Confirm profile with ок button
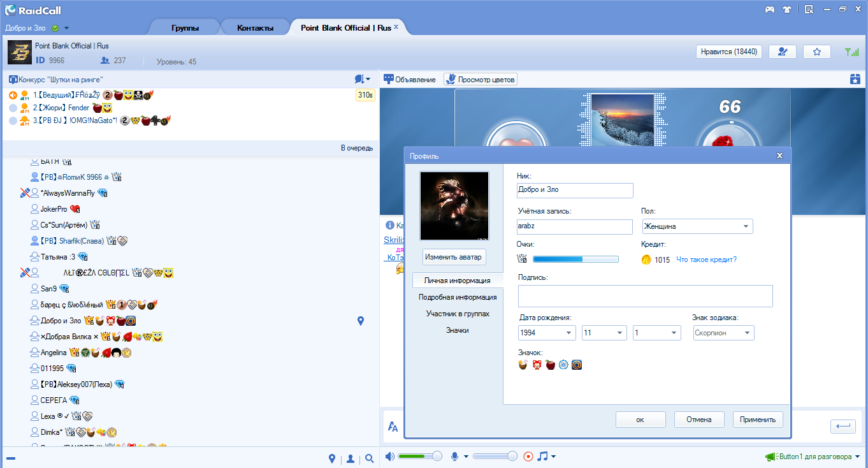 pyautogui.click(x=640, y=420)
